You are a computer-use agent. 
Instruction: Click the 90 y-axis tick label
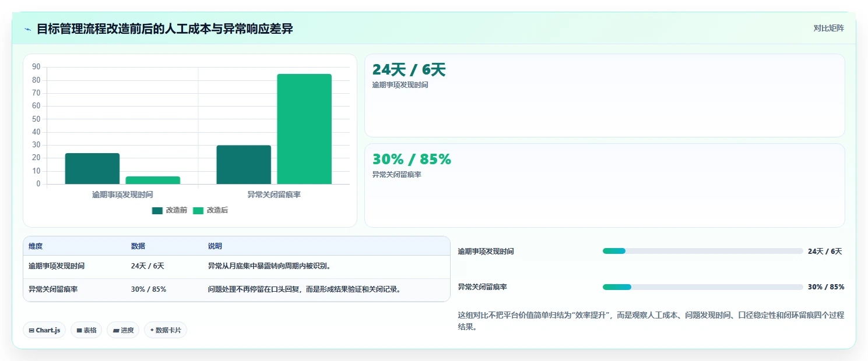(x=36, y=67)
